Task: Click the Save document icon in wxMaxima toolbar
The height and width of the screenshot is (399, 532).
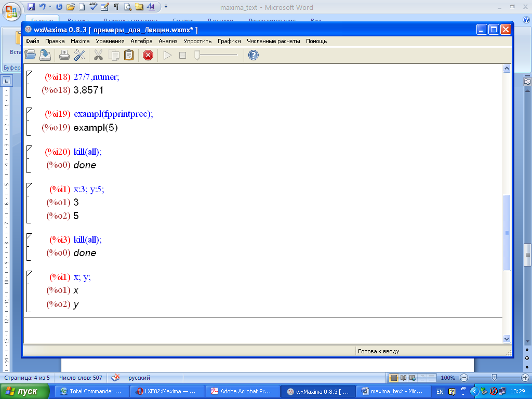Action: click(45, 55)
